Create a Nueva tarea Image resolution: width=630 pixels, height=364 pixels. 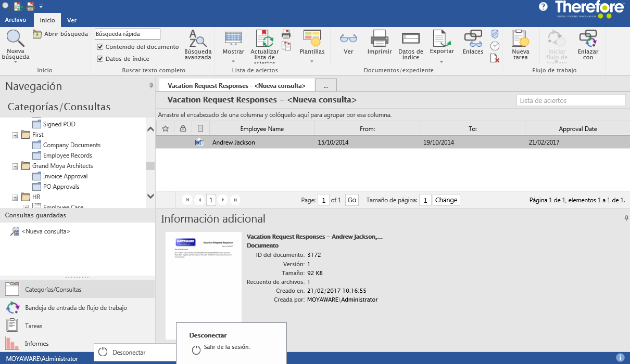click(521, 46)
